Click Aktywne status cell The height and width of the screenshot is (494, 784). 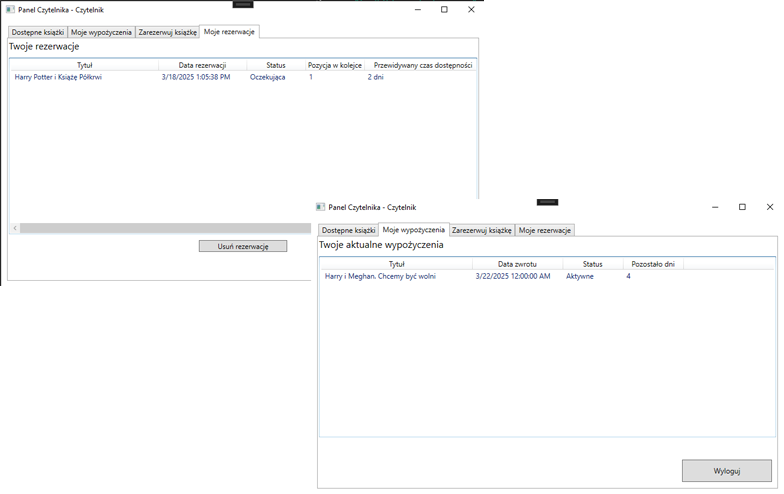pyautogui.click(x=580, y=276)
